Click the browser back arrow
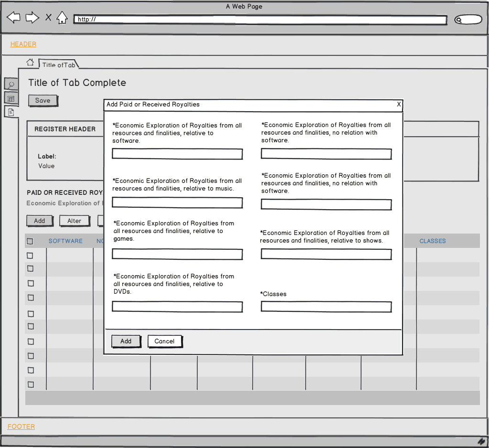 (13, 18)
